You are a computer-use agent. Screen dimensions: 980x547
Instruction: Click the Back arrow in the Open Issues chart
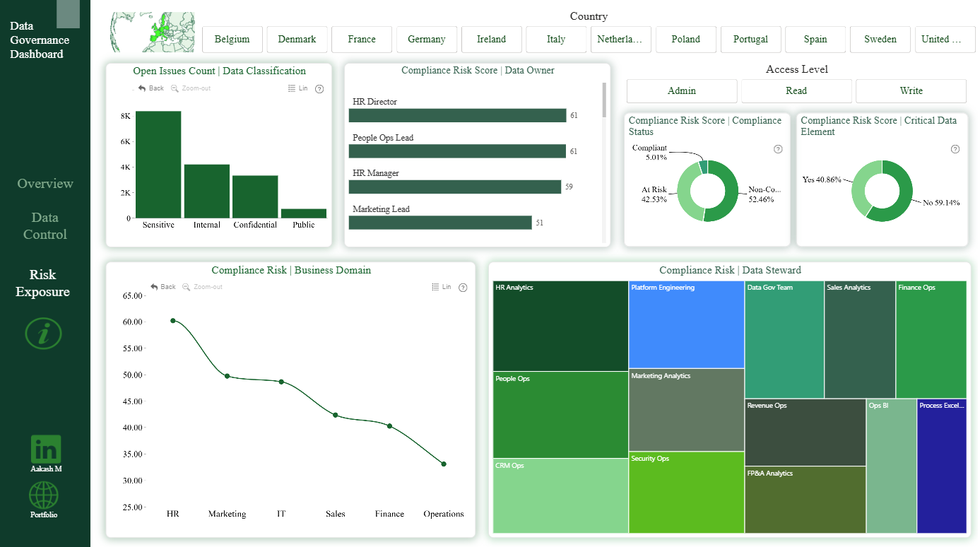(x=151, y=88)
